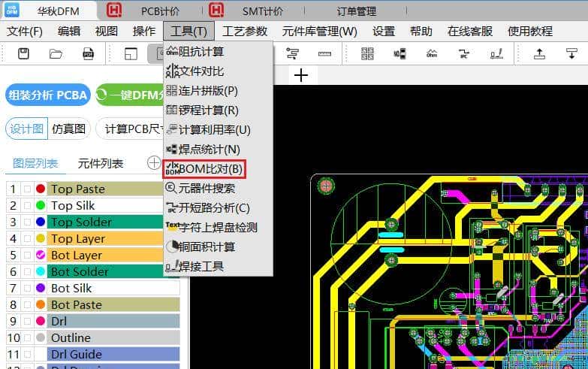This screenshot has width=588, height=369.
Task: Click the solder joint count toolbar icon
Action: click(400, 53)
